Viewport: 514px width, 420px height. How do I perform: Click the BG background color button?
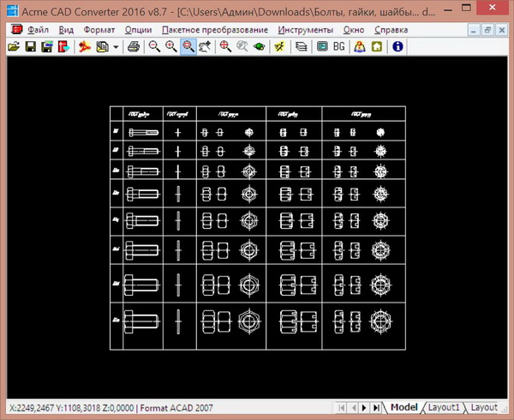tap(339, 46)
